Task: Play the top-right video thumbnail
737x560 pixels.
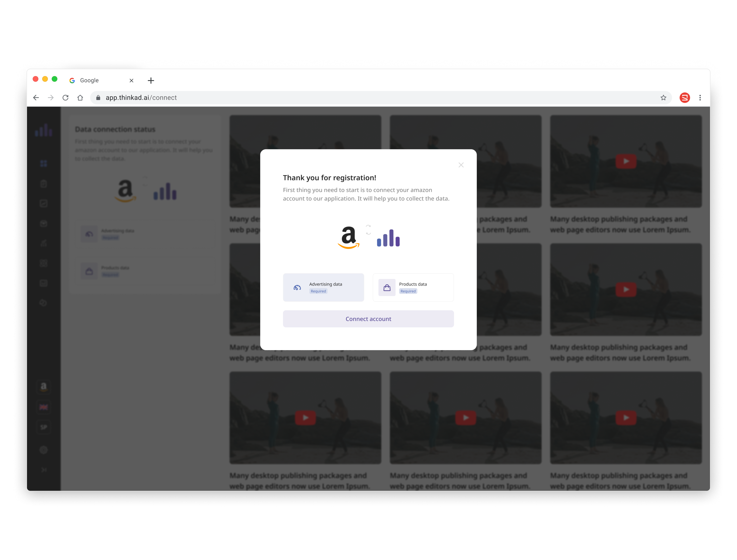Action: click(626, 161)
